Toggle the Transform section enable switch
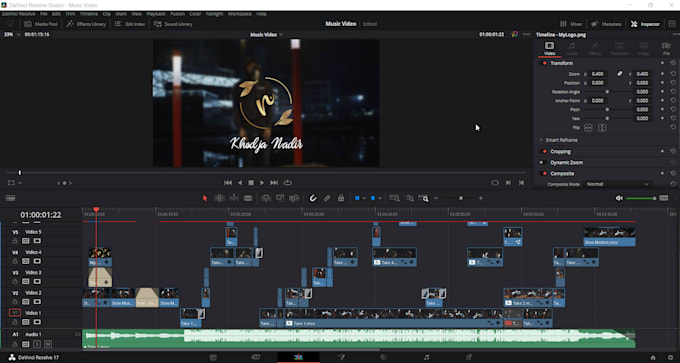Viewport: 680px width, 363px height. (544, 63)
